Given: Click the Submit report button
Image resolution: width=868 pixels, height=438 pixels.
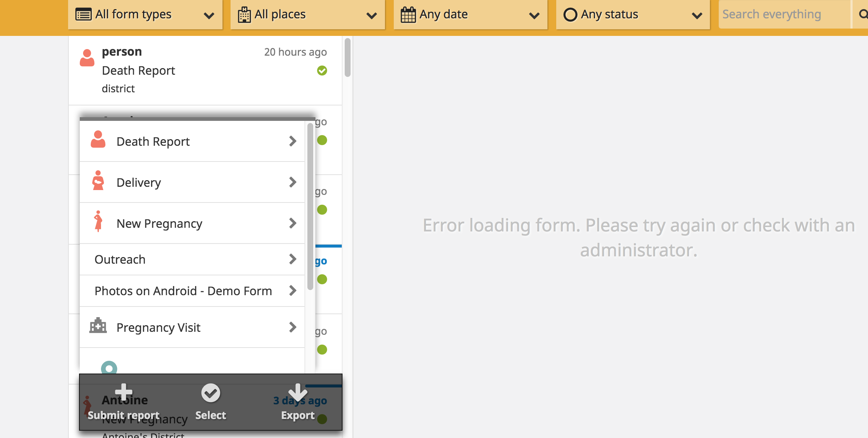Looking at the screenshot, I should pos(124,402).
